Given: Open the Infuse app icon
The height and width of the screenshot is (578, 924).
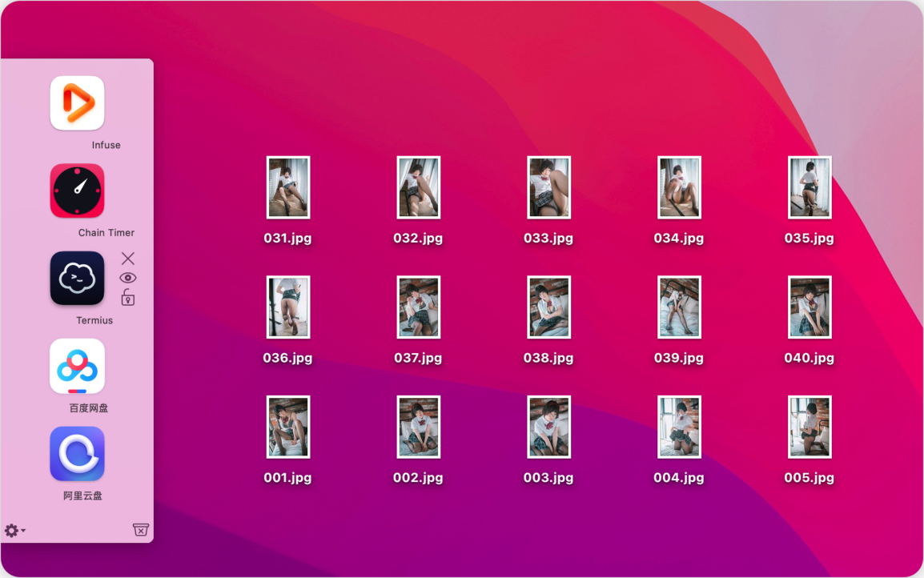Looking at the screenshot, I should point(77,103).
